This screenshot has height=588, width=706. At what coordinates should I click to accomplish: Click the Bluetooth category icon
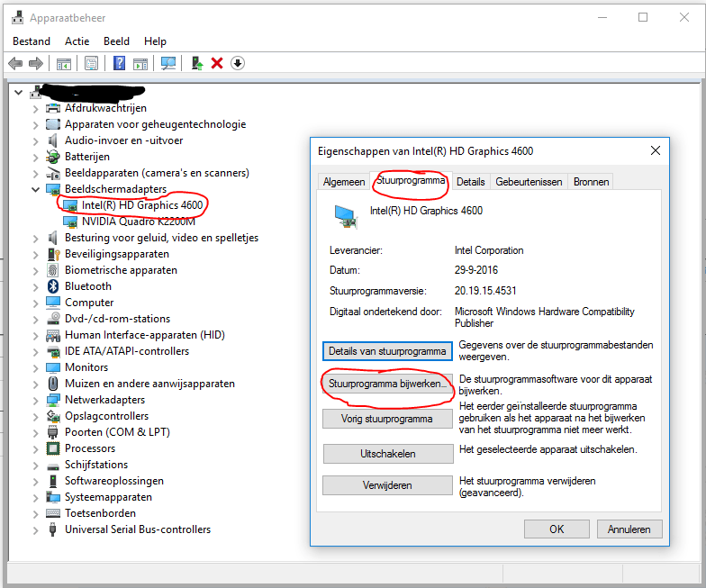(53, 286)
